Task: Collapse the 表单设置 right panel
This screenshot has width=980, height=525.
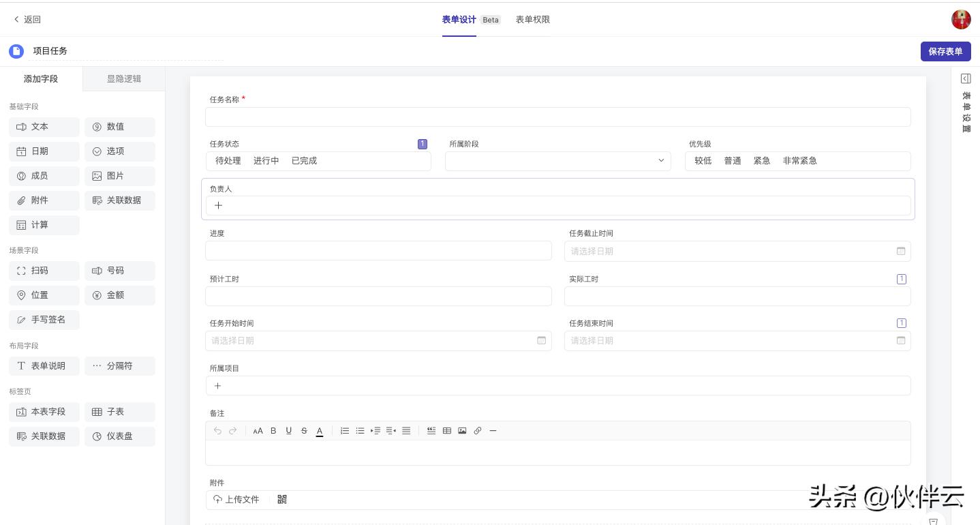Action: 966,78
